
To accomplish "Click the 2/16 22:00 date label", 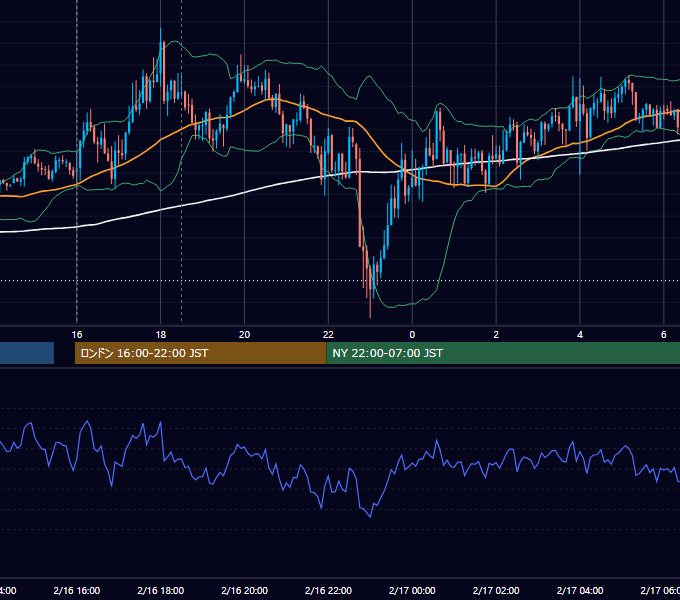I will (328, 590).
